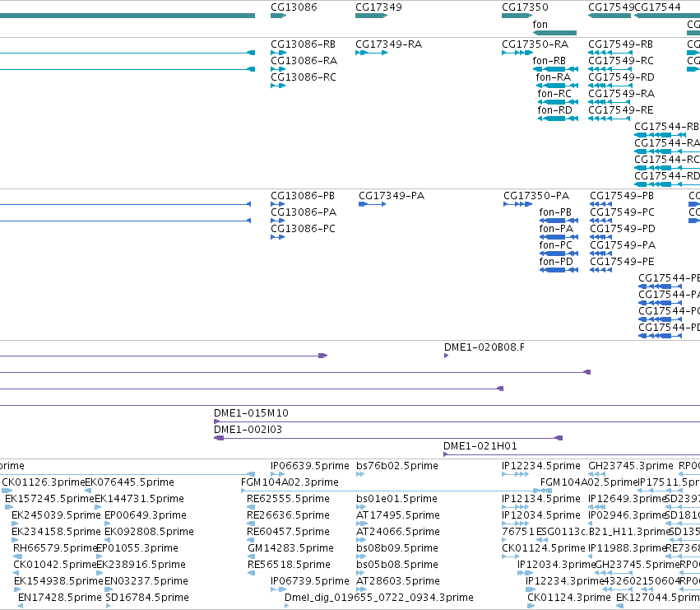The width and height of the screenshot is (700, 610).
Task: Select EST EK245039.5prime
Action: [x=56, y=515]
